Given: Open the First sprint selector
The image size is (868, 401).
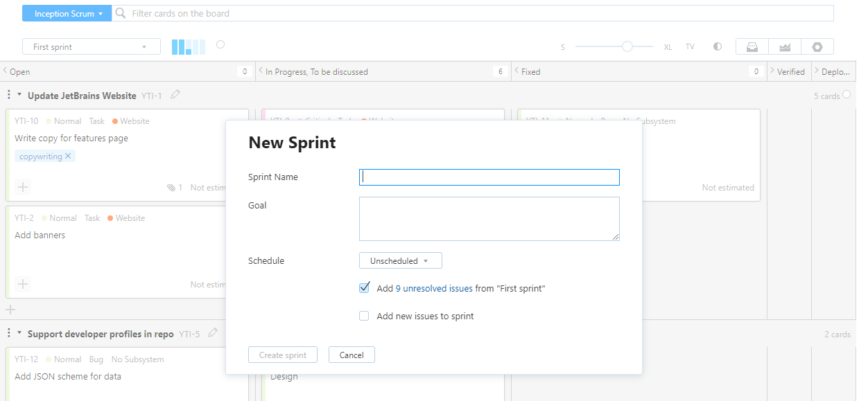Looking at the screenshot, I should coord(91,47).
